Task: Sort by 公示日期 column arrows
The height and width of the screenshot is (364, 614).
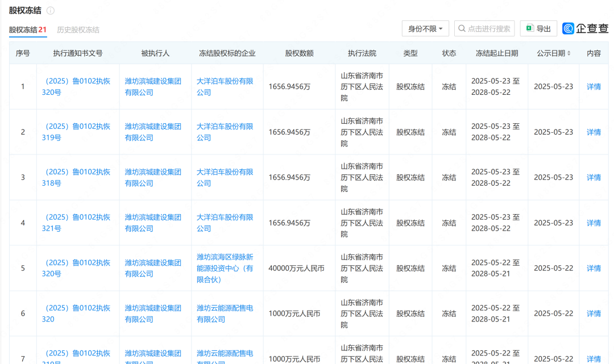Action: pos(569,53)
